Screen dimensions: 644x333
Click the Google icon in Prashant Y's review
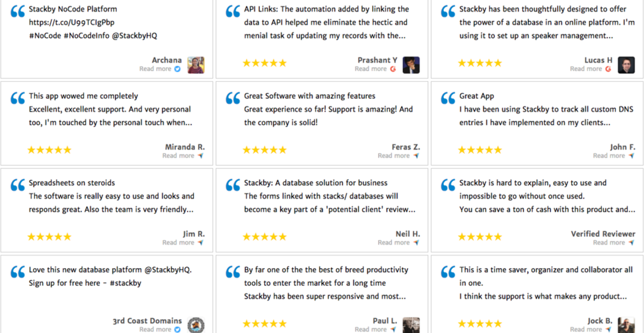tap(393, 69)
